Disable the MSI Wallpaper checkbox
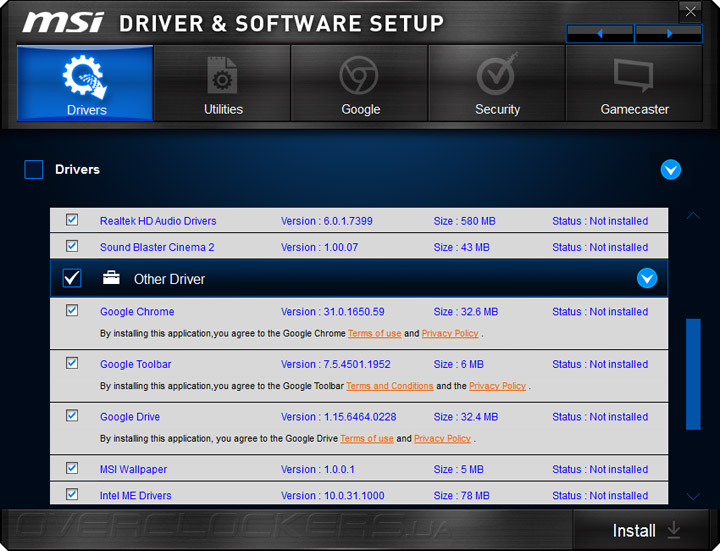Screen dimensions: 720x551 tap(72, 468)
